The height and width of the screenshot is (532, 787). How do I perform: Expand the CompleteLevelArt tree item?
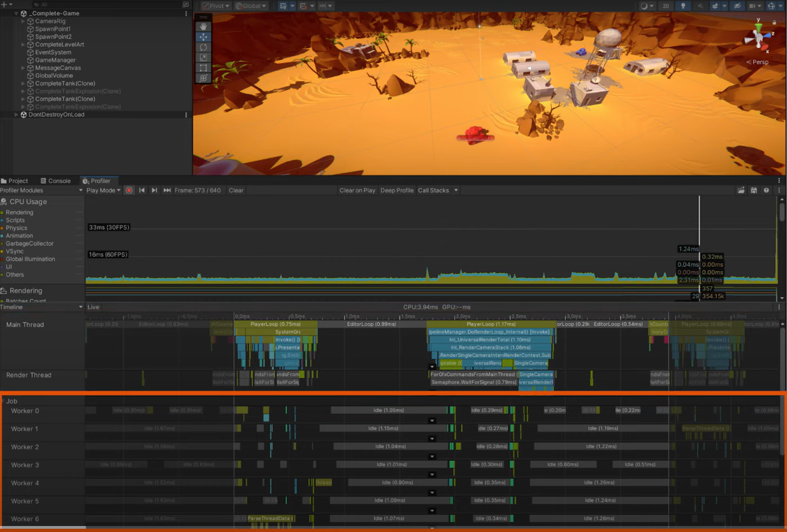pyautogui.click(x=23, y=45)
